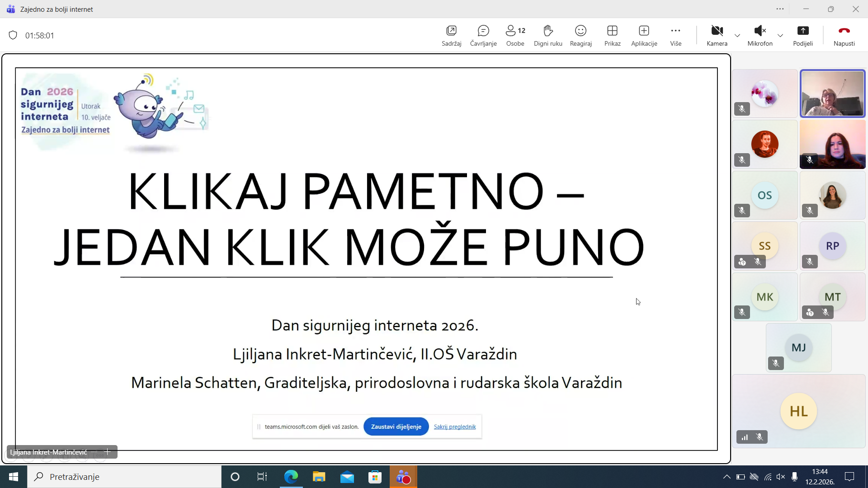868x488 pixels.
Task: Click the Sakrij preglednik link
Action: [x=454, y=427]
